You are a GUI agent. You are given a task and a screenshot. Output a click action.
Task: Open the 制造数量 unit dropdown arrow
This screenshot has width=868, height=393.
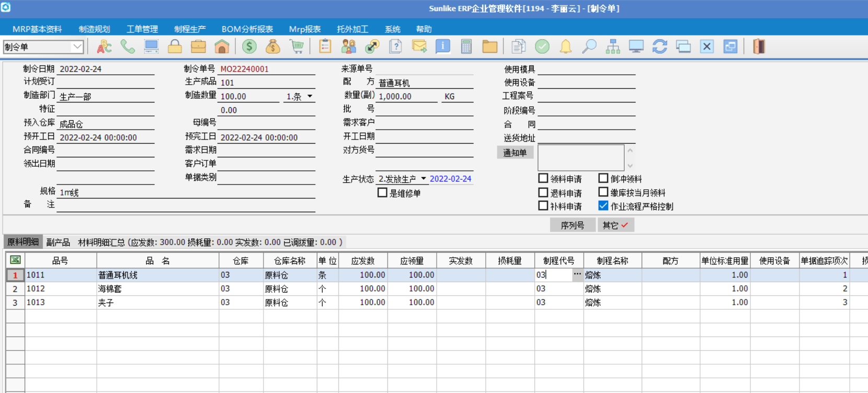[x=310, y=96]
